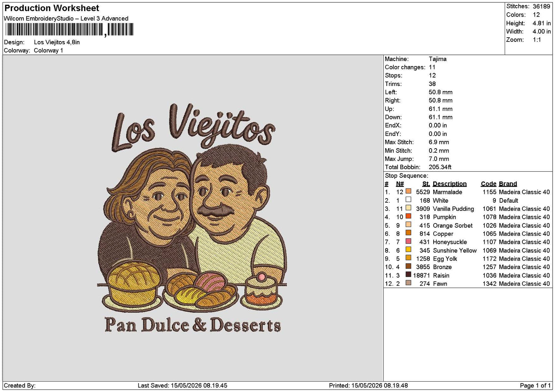Click the Pumpkin color swatch
555x392 pixels.
click(x=408, y=216)
